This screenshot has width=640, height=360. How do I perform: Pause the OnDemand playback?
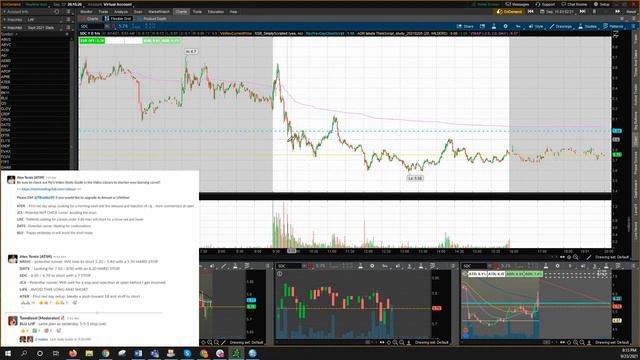[594, 11]
